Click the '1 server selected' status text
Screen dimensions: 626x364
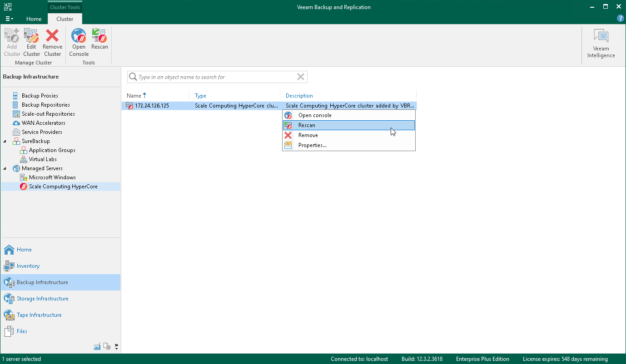[x=21, y=359]
